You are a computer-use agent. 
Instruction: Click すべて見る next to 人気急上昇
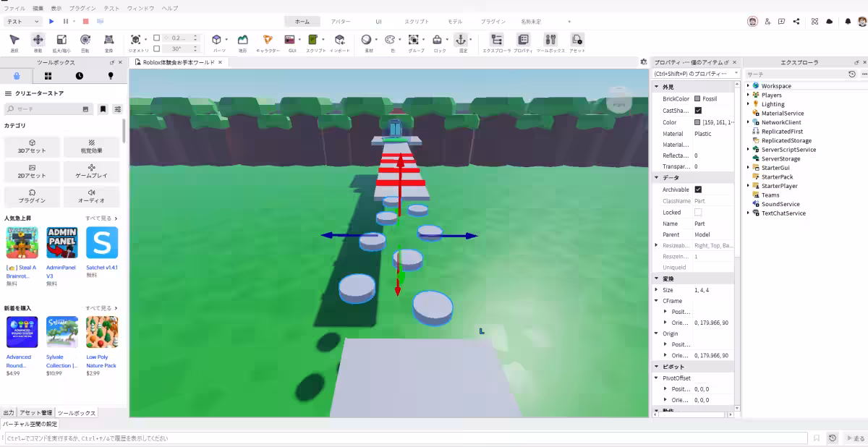tap(101, 218)
